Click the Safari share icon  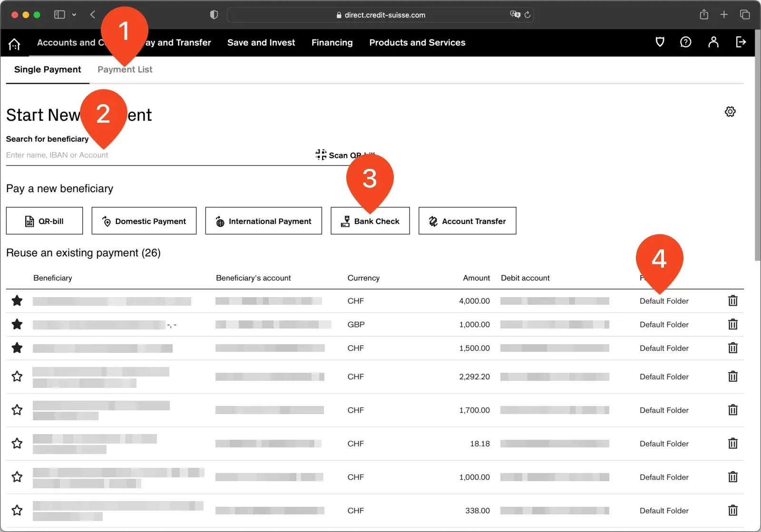point(704,14)
